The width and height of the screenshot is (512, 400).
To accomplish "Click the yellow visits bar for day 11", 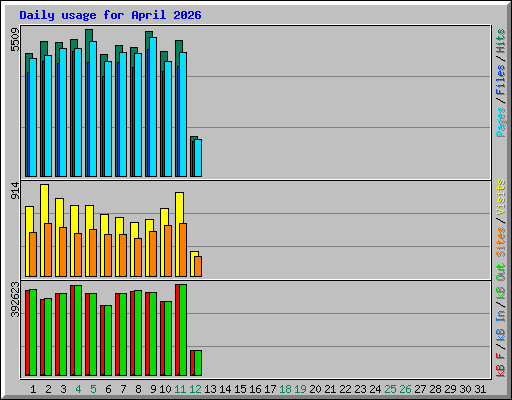I will (178, 234).
